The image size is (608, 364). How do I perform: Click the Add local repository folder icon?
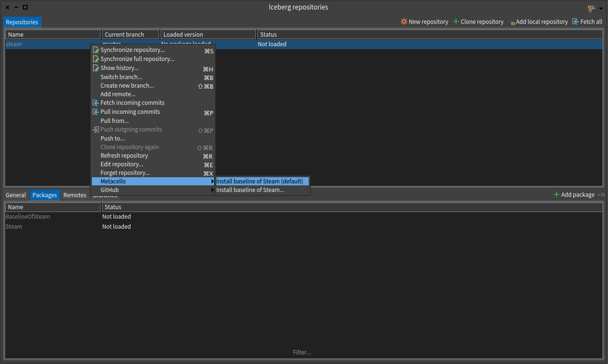pos(512,22)
